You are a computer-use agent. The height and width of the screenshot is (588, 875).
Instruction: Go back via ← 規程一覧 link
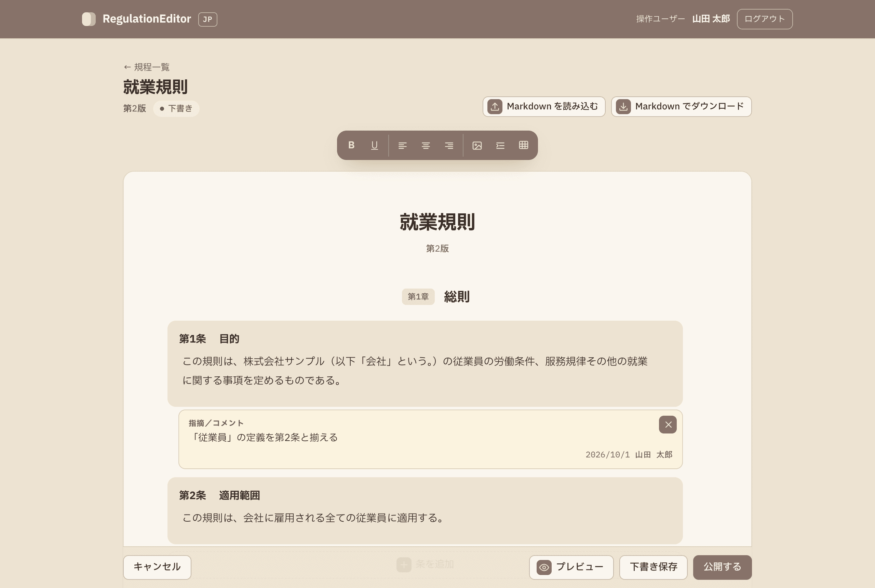tap(147, 67)
